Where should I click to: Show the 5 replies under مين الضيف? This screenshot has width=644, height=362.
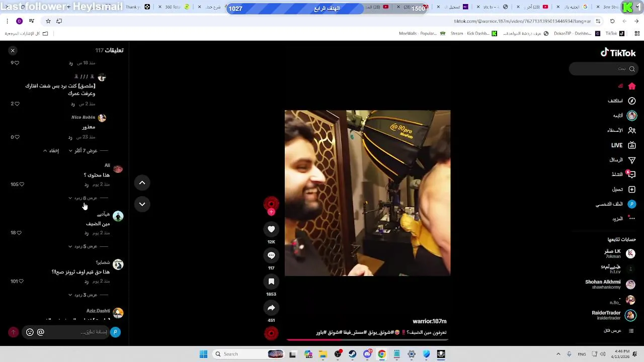(x=83, y=246)
